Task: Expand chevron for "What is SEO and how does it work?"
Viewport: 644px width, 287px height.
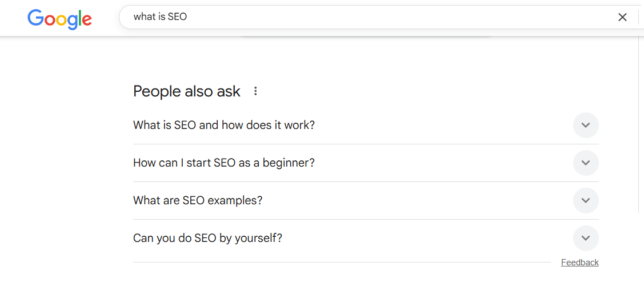Action: pos(586,126)
